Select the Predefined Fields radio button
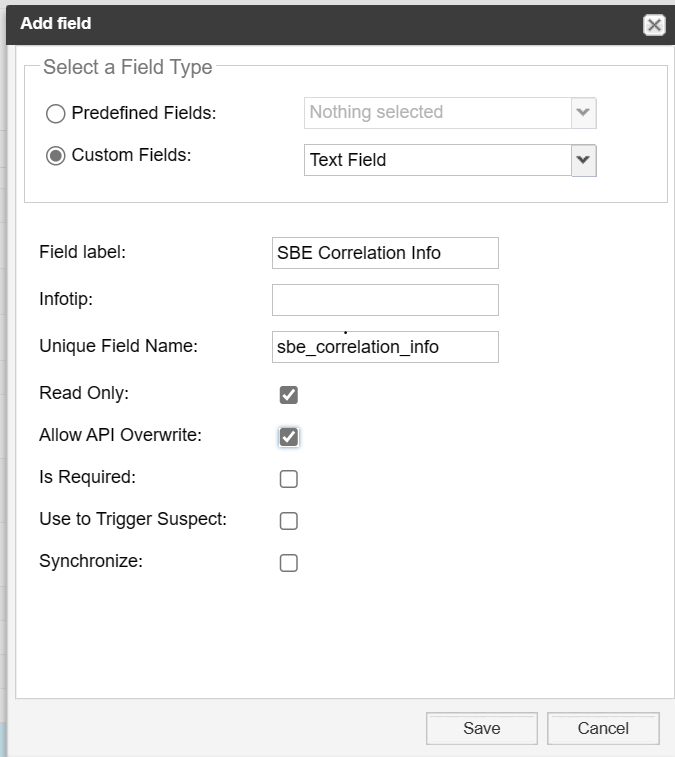 [56, 113]
